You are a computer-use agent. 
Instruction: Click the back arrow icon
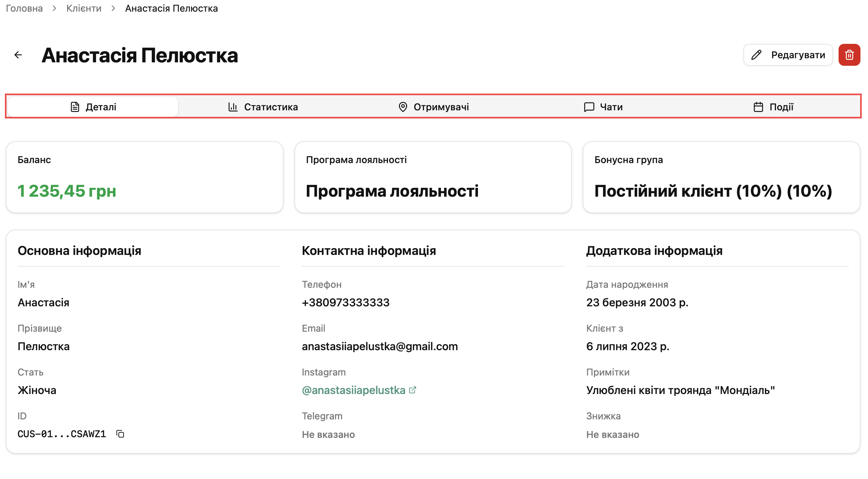pyautogui.click(x=18, y=55)
